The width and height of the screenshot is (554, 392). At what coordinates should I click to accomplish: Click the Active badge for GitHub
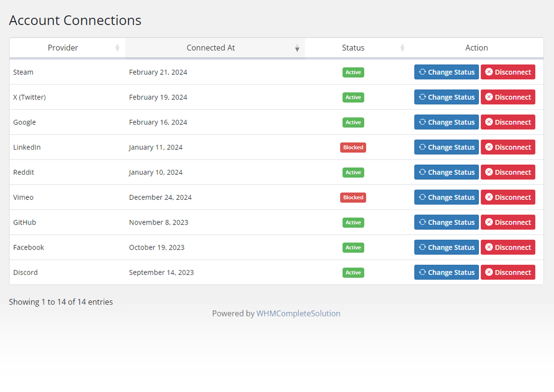[x=353, y=222]
